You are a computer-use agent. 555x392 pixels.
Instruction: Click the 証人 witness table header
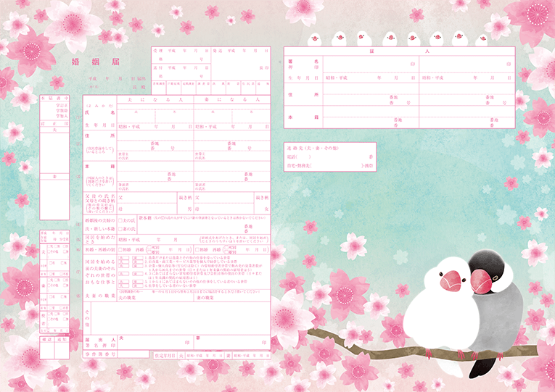pos(399,52)
